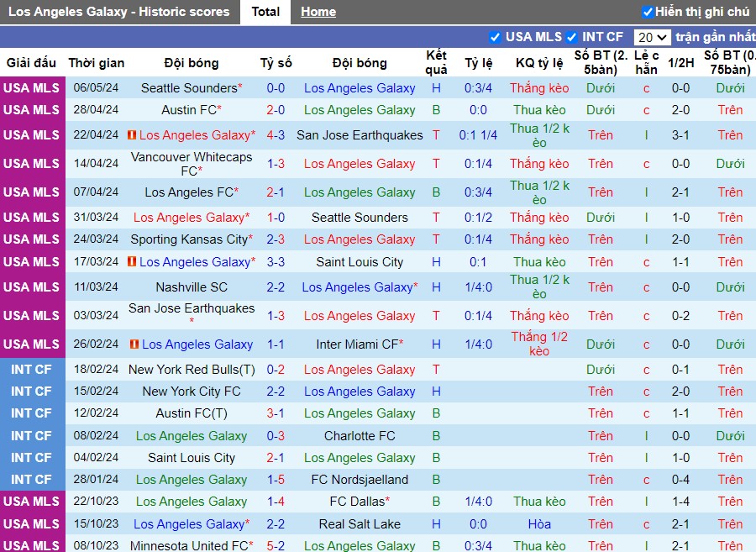Open Inter Miami CF team link
The width and height of the screenshot is (756, 552).
357,344
